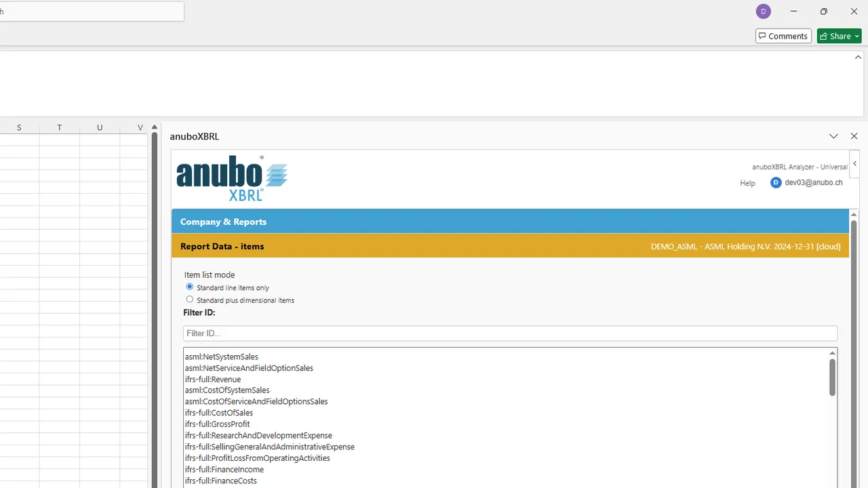Click the DEMO_ASML ASML Holding report label
This screenshot has width=868, height=488.
click(745, 247)
